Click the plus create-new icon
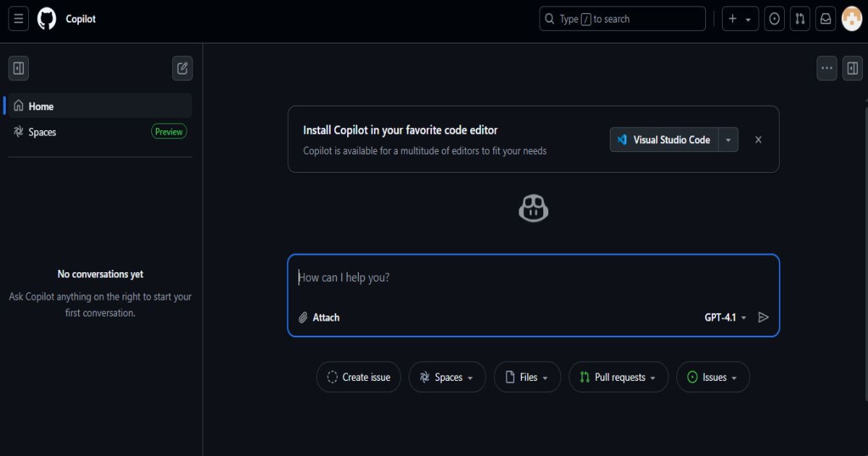868x456 pixels. (x=733, y=19)
